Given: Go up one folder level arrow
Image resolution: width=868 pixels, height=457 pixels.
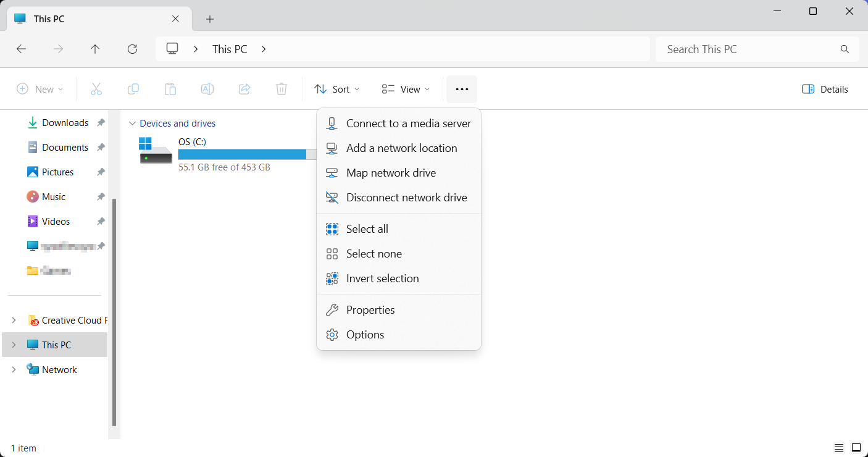Looking at the screenshot, I should pos(95,49).
